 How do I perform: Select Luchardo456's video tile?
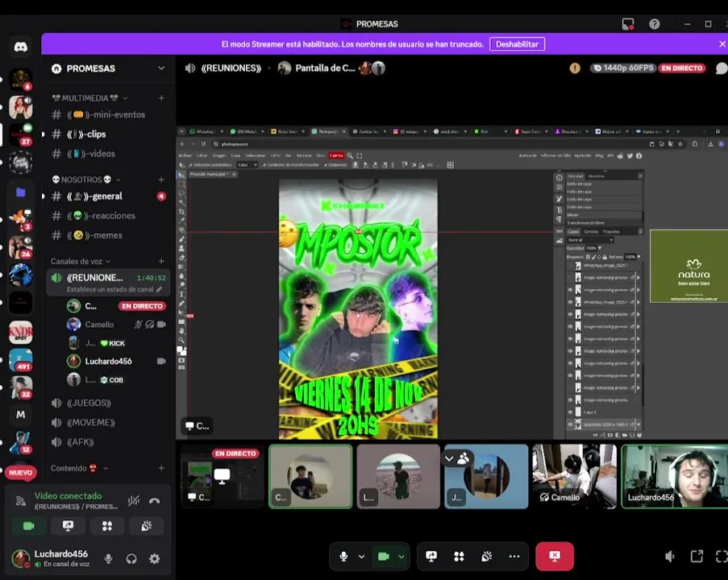(675, 476)
